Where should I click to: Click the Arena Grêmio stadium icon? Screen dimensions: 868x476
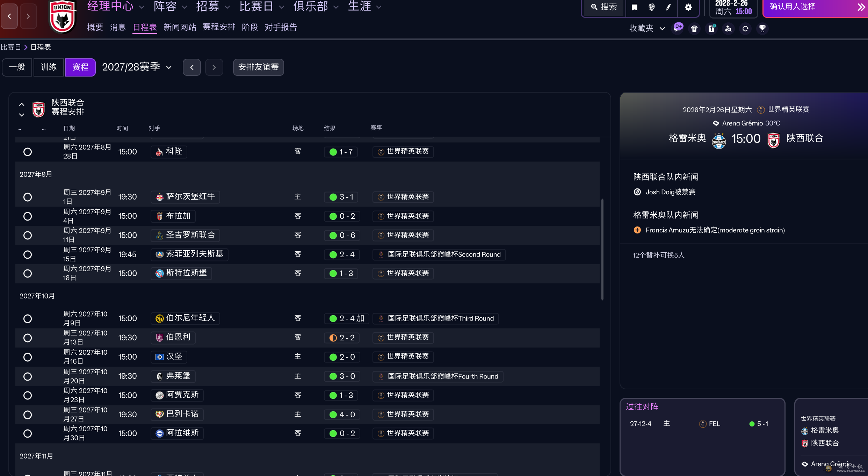pyautogui.click(x=716, y=123)
